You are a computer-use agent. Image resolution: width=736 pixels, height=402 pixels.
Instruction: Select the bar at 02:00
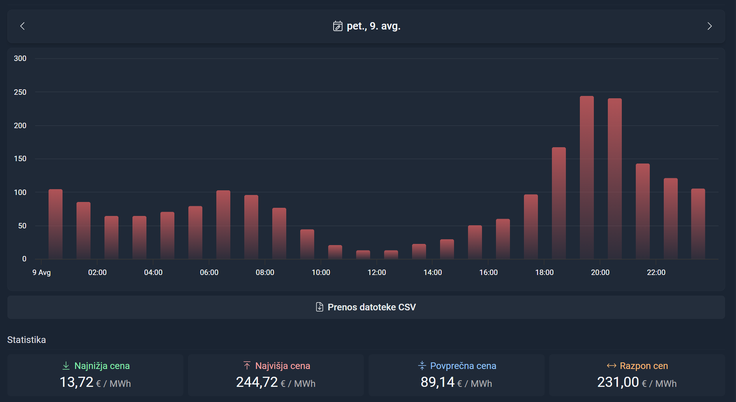tap(111, 238)
